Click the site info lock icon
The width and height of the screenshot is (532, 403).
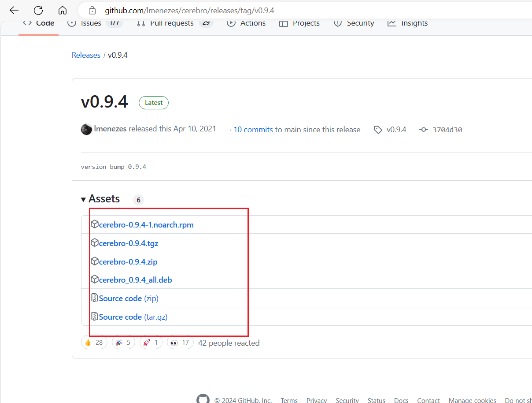pyautogui.click(x=92, y=10)
